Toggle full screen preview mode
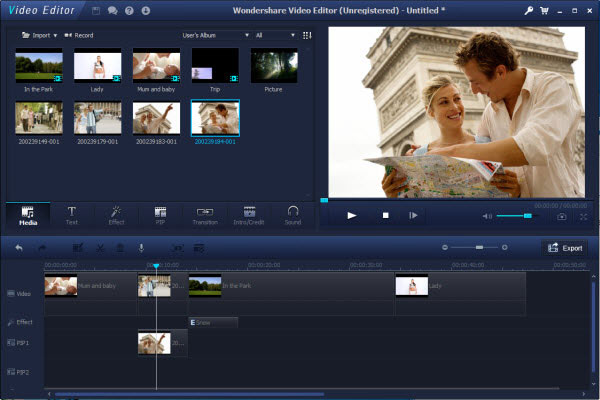The image size is (600, 400). (583, 217)
